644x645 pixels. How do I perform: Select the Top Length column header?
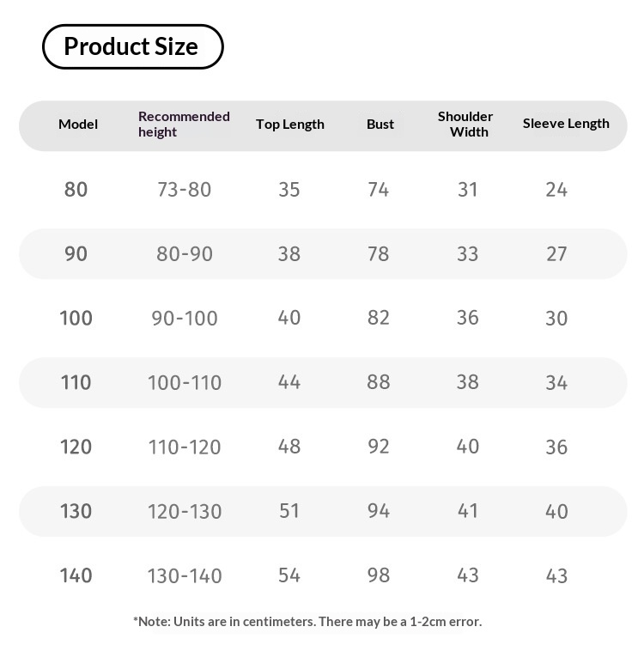point(290,125)
